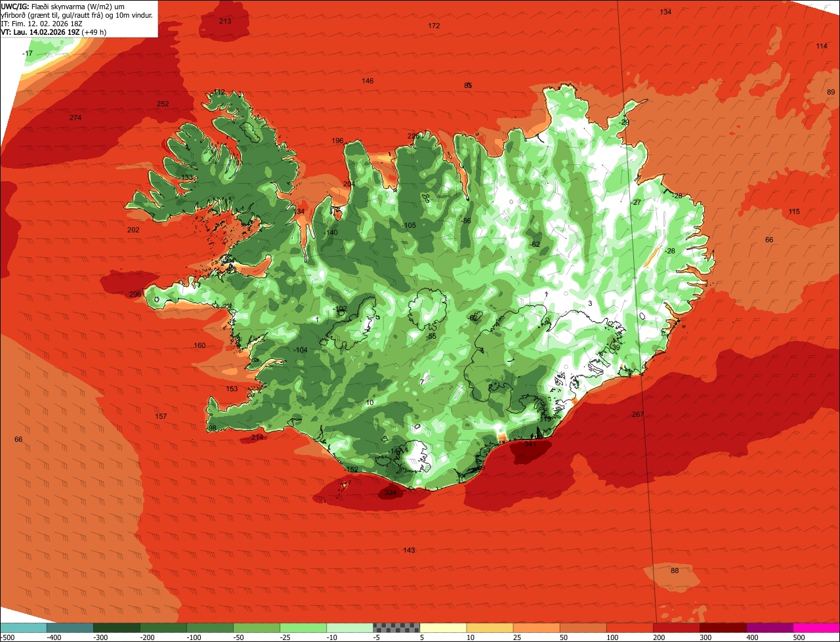
Task: Select the map value -29
Action: [623, 122]
